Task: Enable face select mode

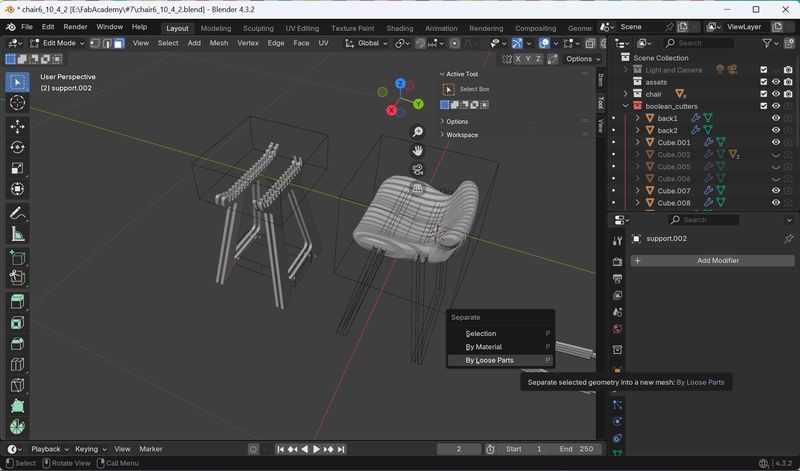Action: pos(119,43)
